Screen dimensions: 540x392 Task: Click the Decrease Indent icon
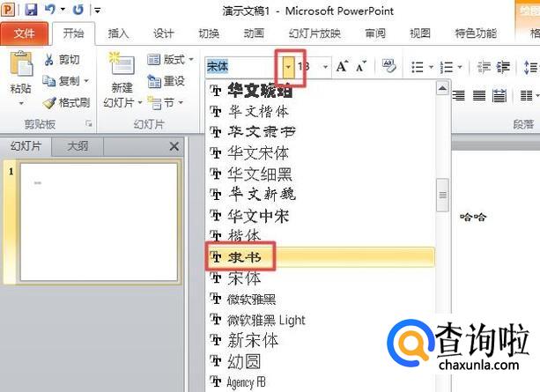(x=483, y=67)
